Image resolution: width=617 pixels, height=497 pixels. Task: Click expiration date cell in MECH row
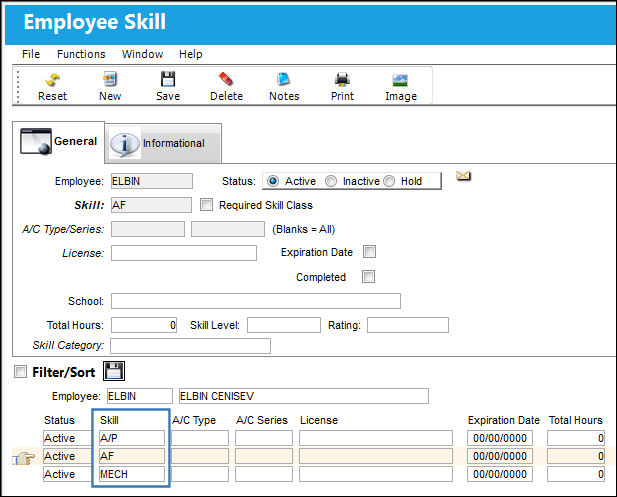[x=500, y=474]
